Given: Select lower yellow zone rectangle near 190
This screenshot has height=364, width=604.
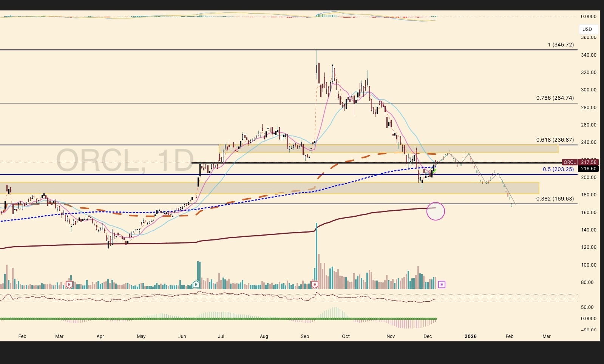Looking at the screenshot, I should (269, 188).
